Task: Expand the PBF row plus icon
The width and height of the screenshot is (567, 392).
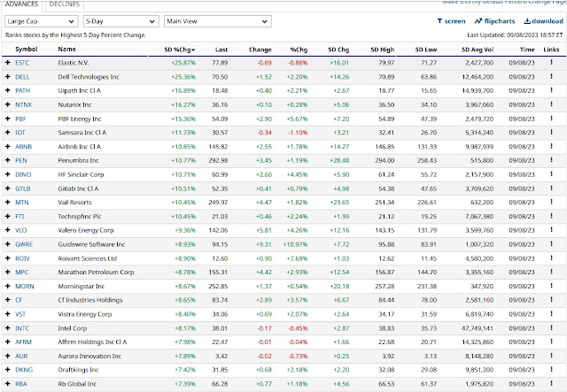Action: [x=8, y=119]
